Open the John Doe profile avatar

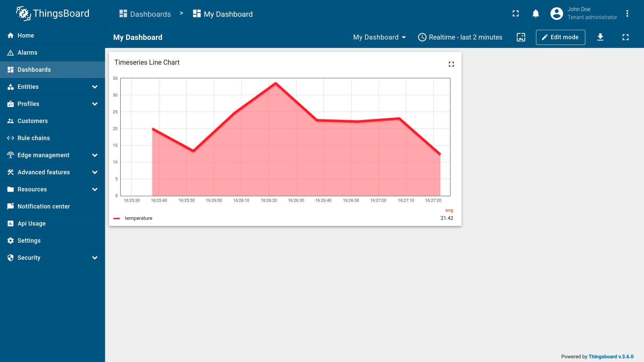556,13
